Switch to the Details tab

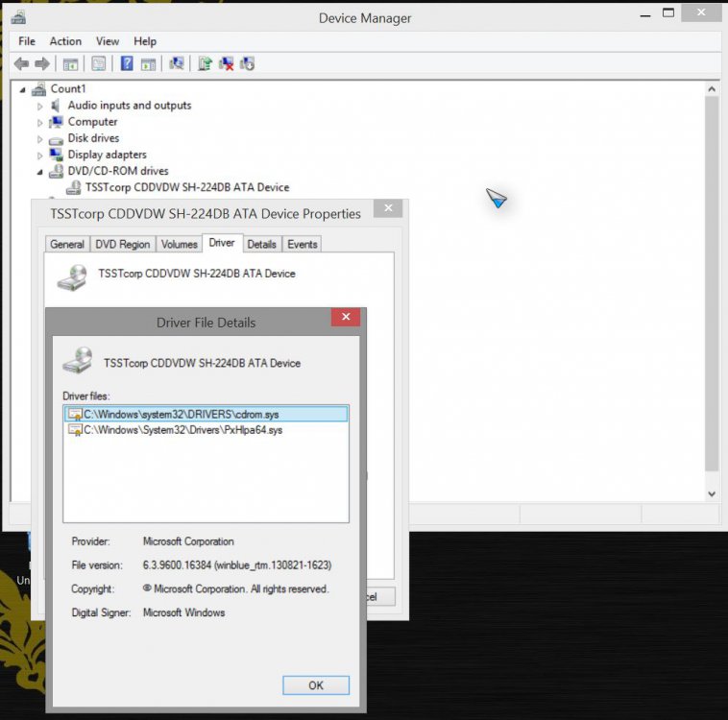point(262,244)
